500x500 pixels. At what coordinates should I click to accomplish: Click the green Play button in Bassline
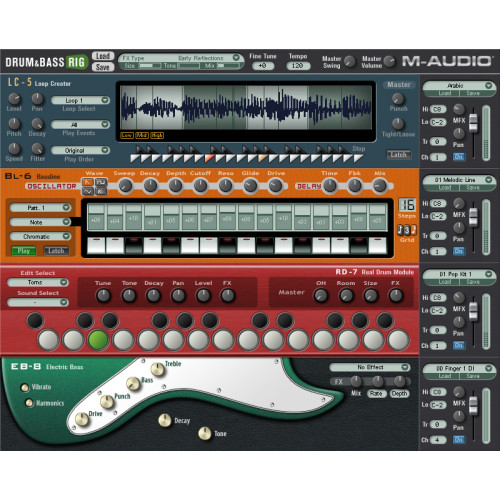[x=24, y=251]
